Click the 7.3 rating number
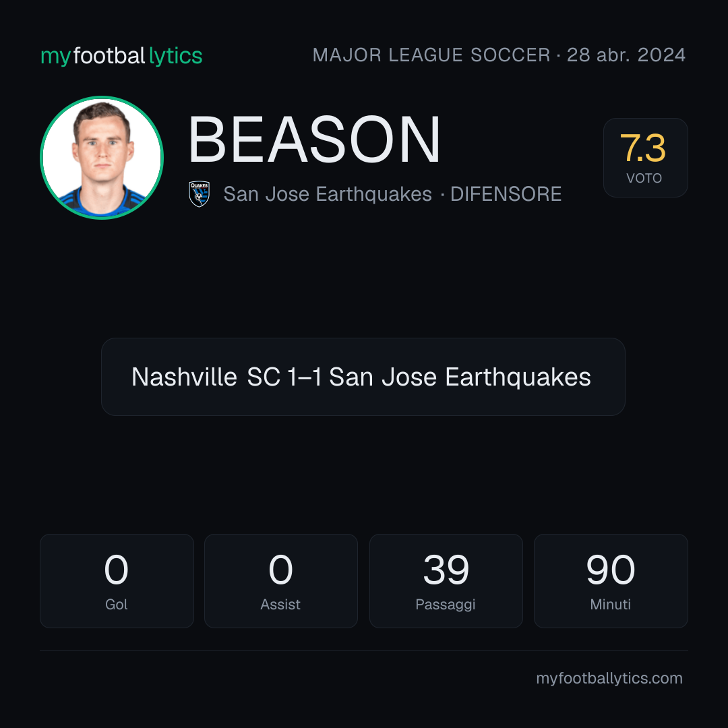 tap(643, 148)
